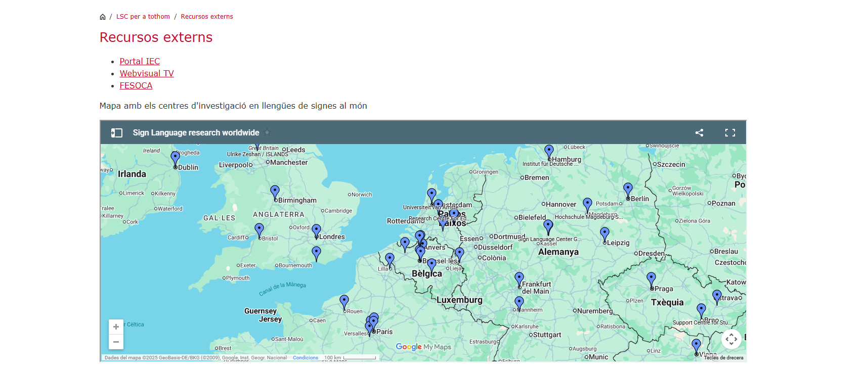Viewport: 868px width, 373px height.
Task: Select the pin near Hochschule Magdeburg
Action: 588,205
